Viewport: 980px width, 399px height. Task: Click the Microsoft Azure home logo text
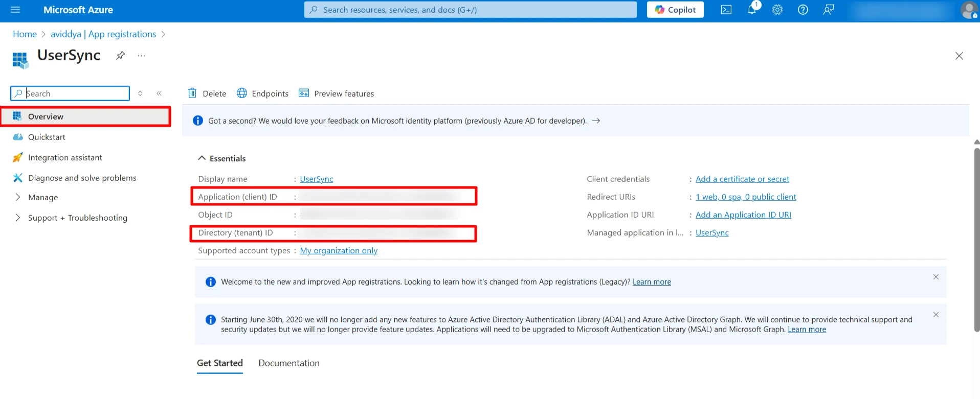tap(78, 10)
